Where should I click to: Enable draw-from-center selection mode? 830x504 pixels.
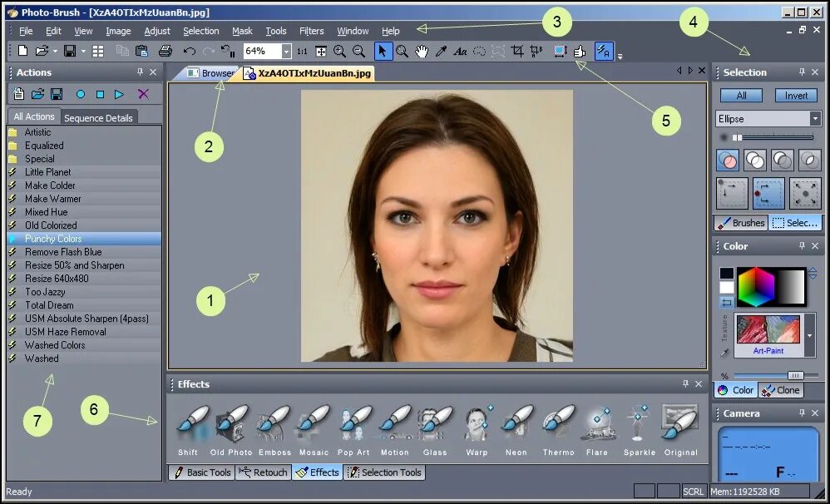[x=805, y=193]
